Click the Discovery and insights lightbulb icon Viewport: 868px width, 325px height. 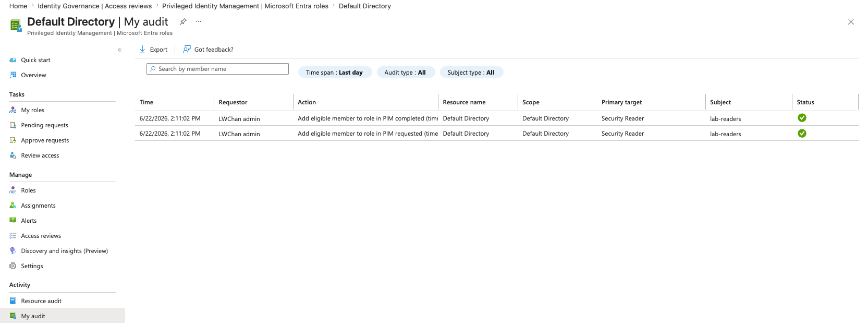pos(13,251)
